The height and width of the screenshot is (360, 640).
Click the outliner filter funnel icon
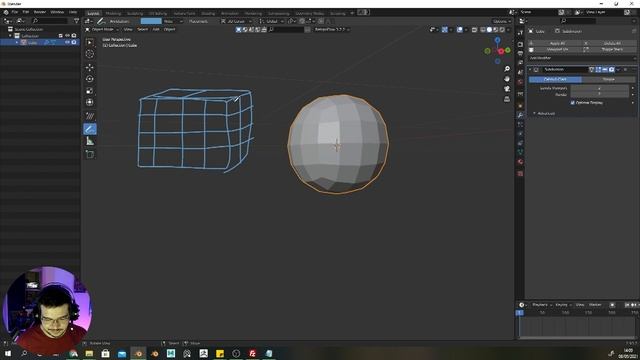76,21
